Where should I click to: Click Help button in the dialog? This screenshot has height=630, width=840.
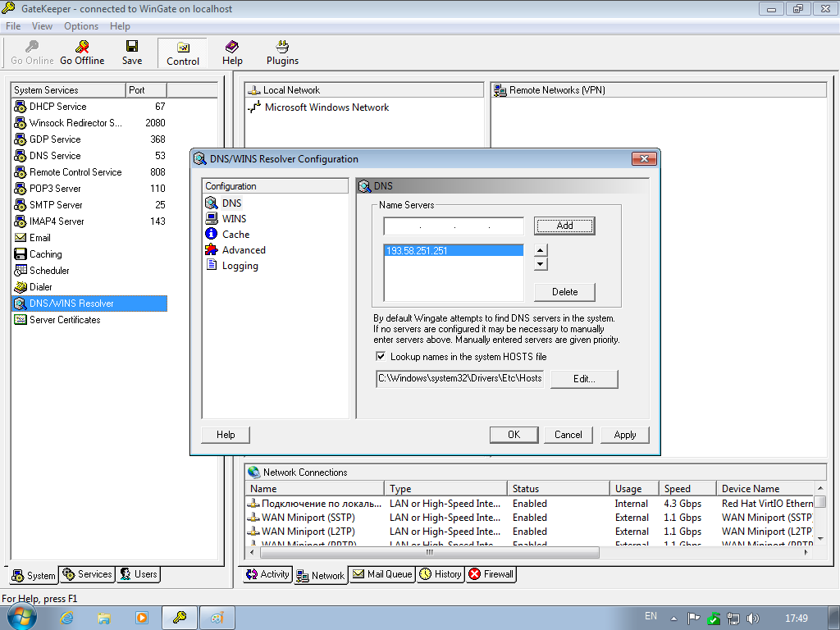coord(226,435)
